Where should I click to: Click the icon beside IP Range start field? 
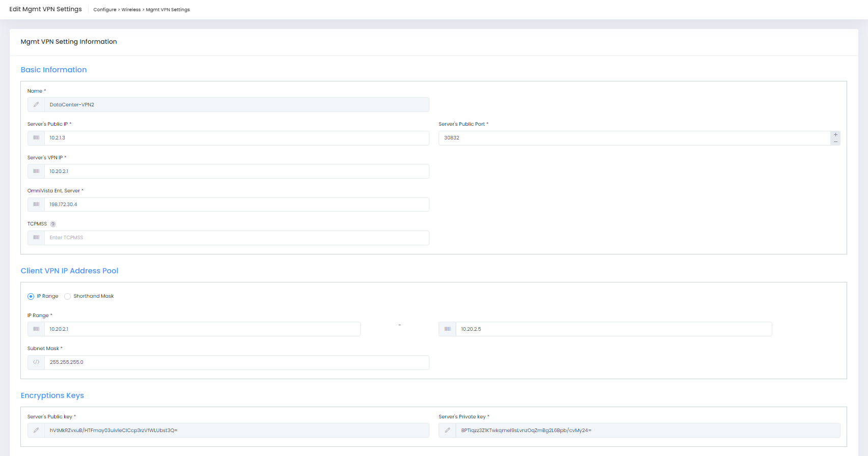(36, 329)
